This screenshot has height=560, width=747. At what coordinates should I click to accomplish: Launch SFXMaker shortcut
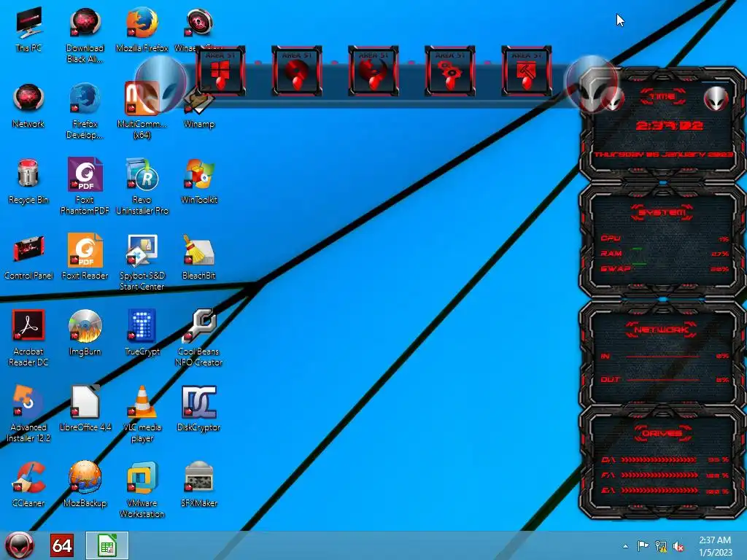click(198, 484)
